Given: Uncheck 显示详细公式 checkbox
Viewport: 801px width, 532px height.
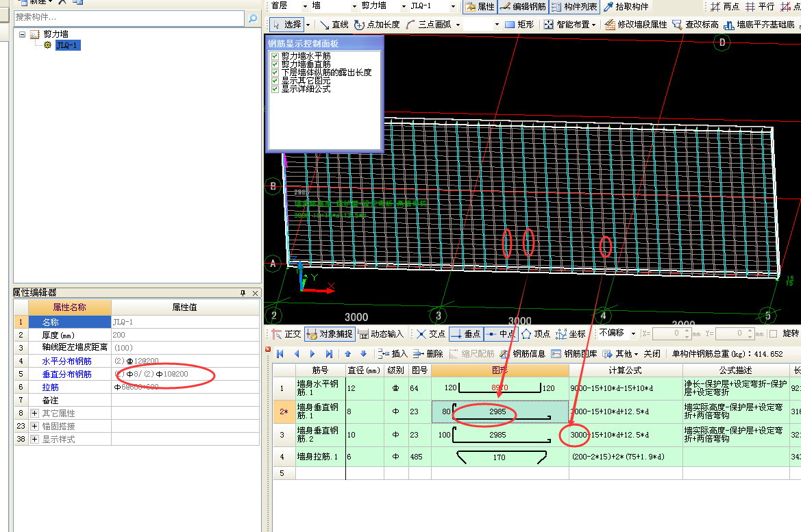Looking at the screenshot, I should click(275, 89).
